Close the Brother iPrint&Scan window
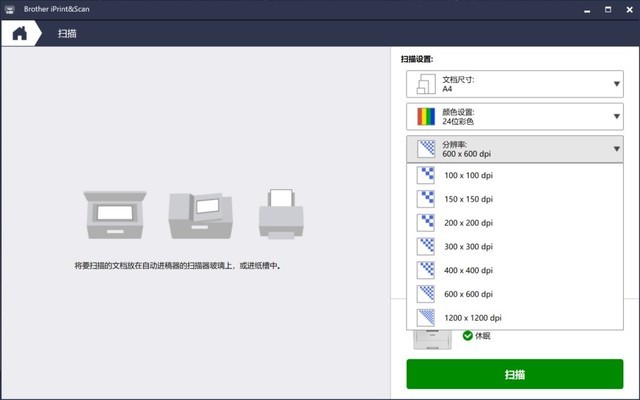 click(x=629, y=9)
